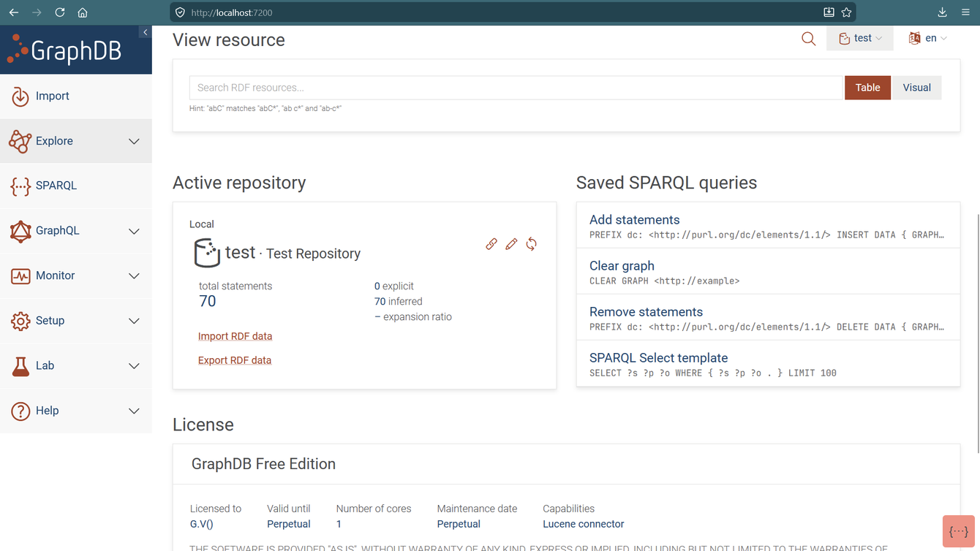The width and height of the screenshot is (980, 551).
Task: Click the Import sidebar icon
Action: click(x=20, y=96)
